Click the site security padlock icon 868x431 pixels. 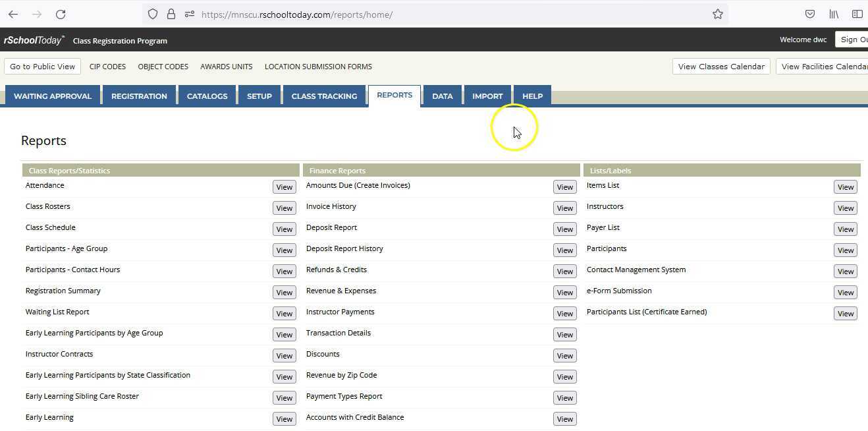point(171,14)
